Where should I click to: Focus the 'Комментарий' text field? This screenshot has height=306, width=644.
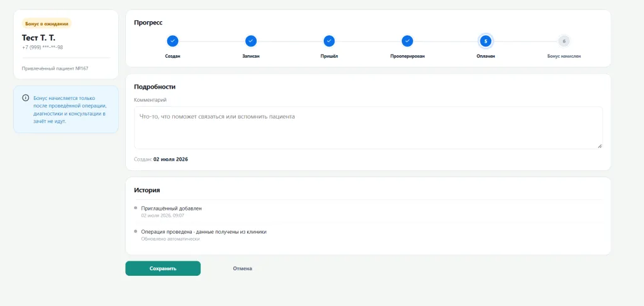(369, 128)
